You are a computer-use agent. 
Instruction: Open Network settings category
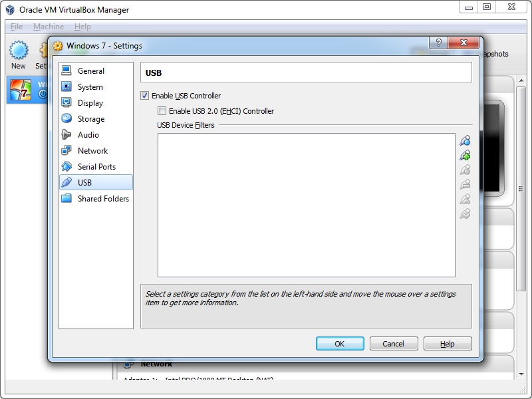(92, 151)
